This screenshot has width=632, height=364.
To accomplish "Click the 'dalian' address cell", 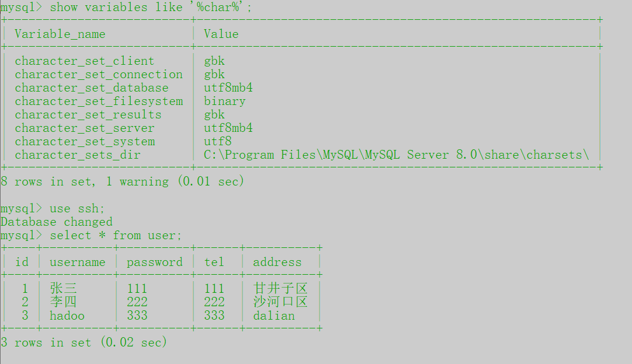I will (x=274, y=316).
